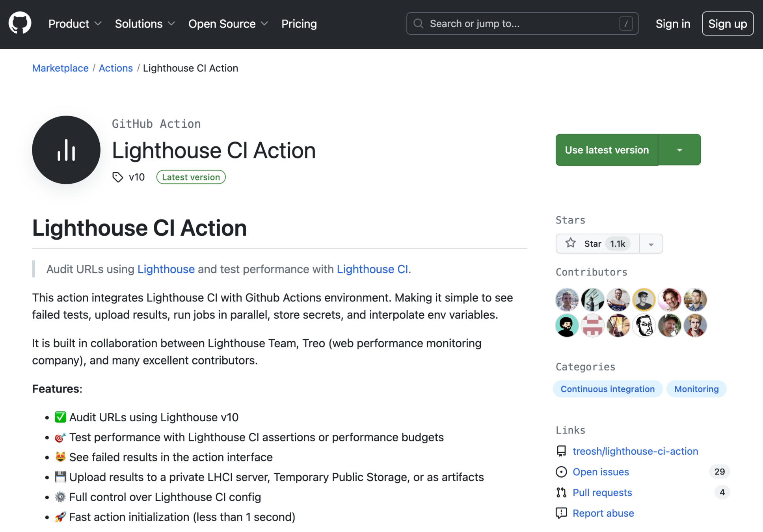The height and width of the screenshot is (532, 763).
Task: Click the Pull requests branch icon
Action: pyautogui.click(x=561, y=492)
